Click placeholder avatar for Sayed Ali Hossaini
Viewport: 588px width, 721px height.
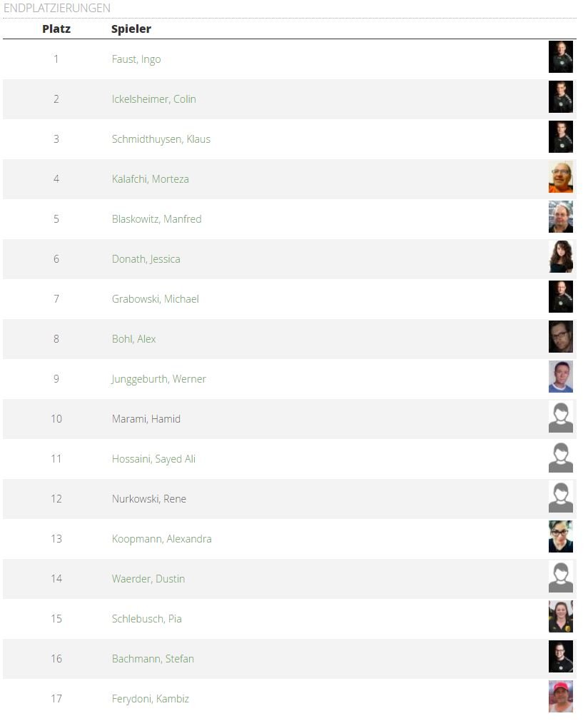click(x=560, y=457)
